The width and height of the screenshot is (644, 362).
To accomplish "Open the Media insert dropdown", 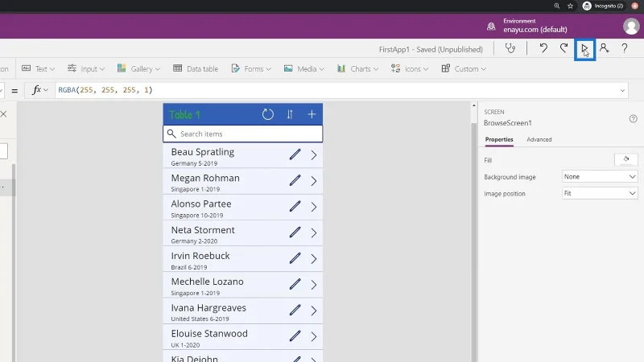I will pyautogui.click(x=304, y=68).
